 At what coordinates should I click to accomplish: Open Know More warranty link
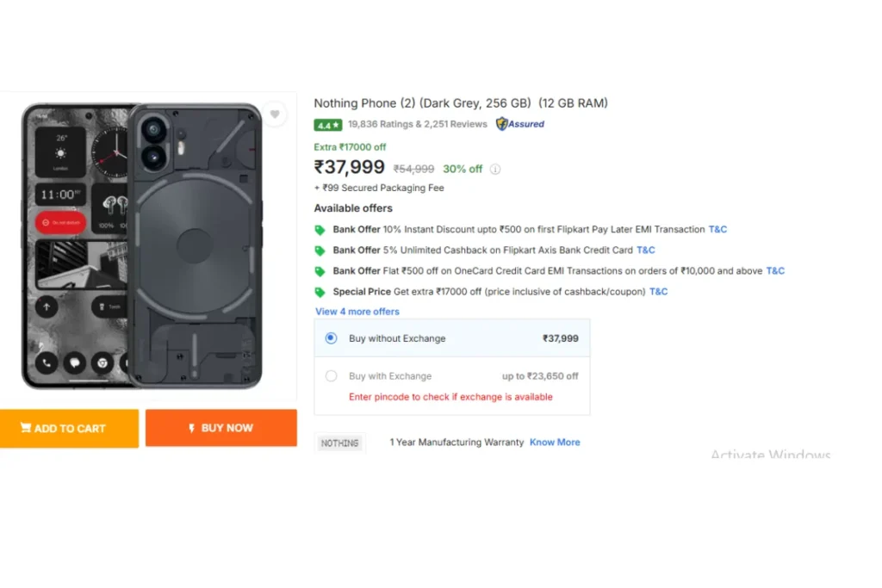click(555, 443)
